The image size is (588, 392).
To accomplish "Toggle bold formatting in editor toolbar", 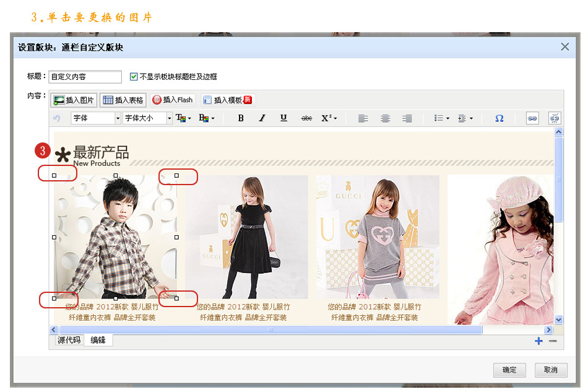I will 241,118.
